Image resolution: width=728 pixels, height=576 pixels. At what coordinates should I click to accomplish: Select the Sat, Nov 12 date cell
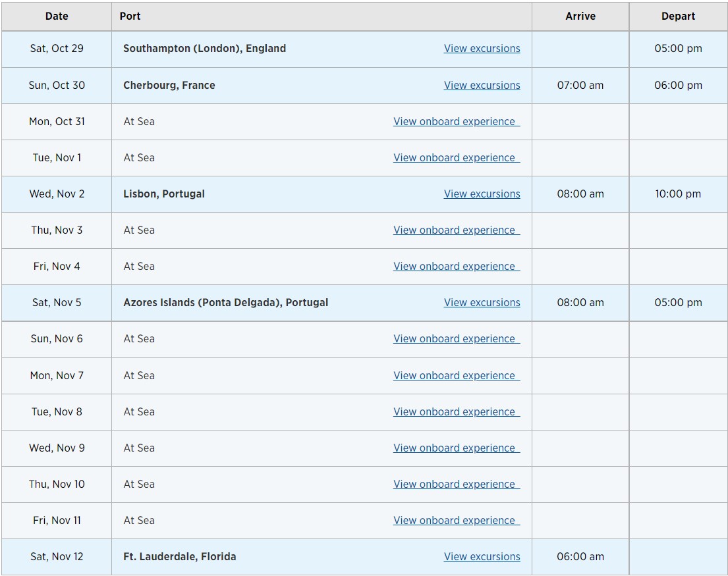57,556
